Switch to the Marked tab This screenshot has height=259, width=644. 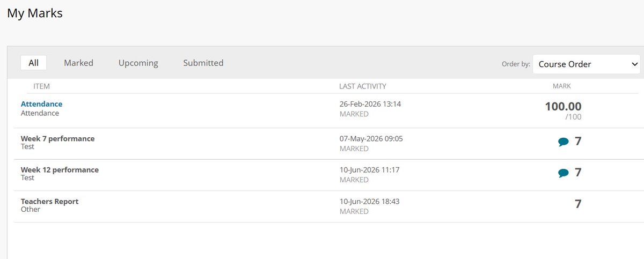[78, 63]
